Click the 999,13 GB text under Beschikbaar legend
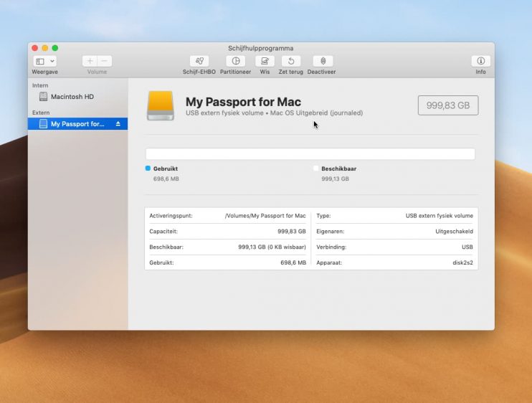Image resolution: width=532 pixels, height=403 pixels. coord(336,179)
